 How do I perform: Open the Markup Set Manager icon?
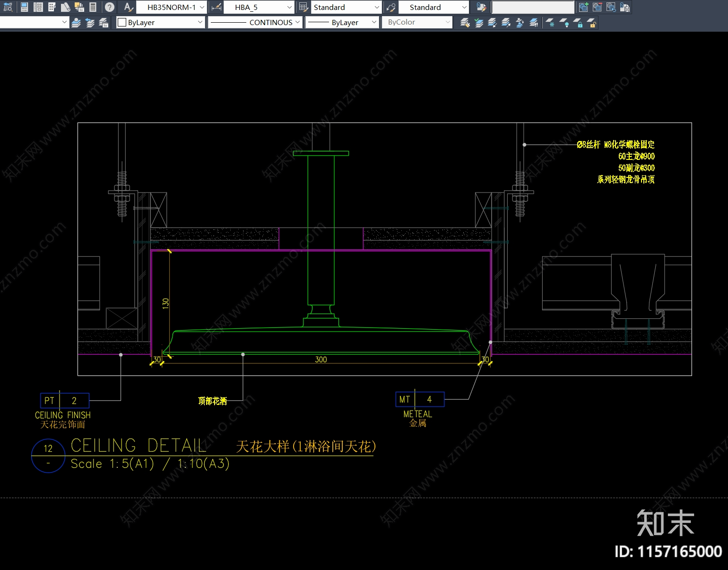[x=79, y=7]
